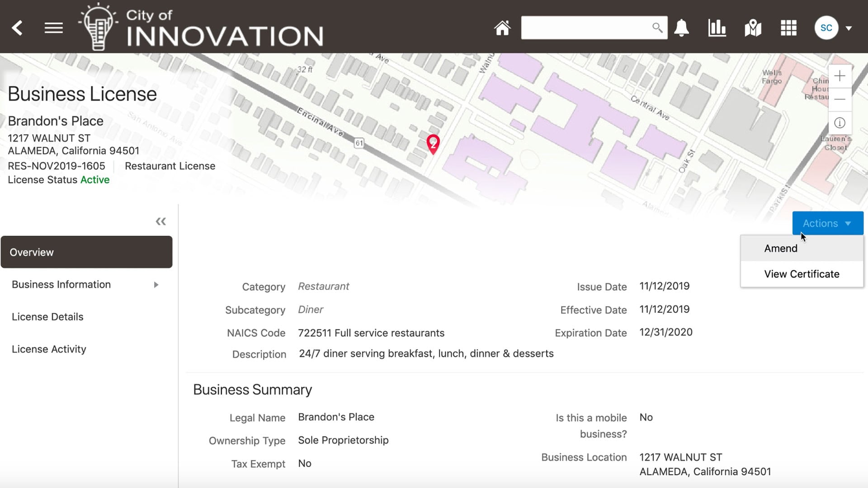Open the analytics bar chart panel
The width and height of the screenshot is (868, 488).
[717, 28]
